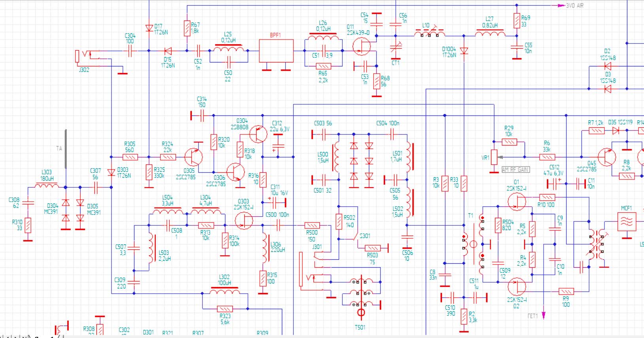Click the Q11 2SK439-D FET symbol
Image resolution: width=644 pixels, height=338 pixels.
[362, 46]
